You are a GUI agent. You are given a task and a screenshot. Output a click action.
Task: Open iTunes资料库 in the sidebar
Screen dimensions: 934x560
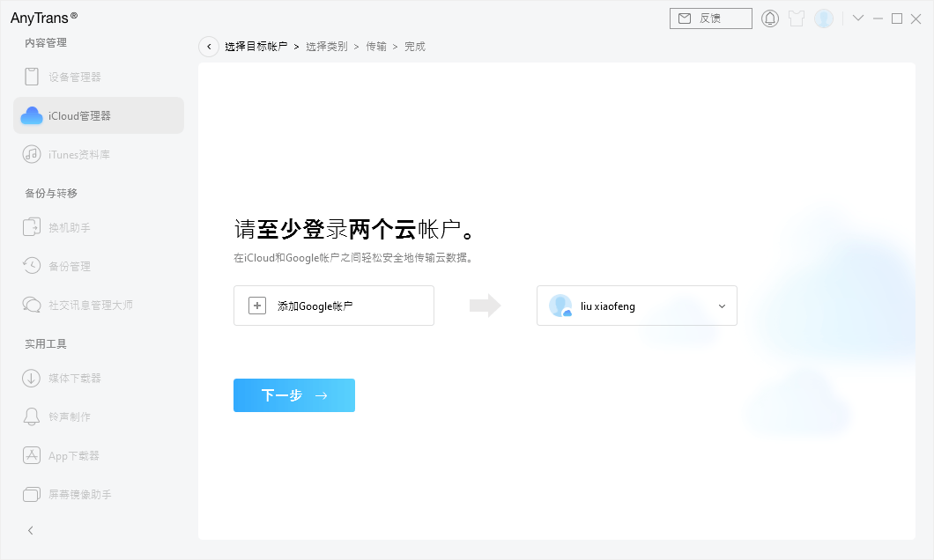pyautogui.click(x=99, y=154)
